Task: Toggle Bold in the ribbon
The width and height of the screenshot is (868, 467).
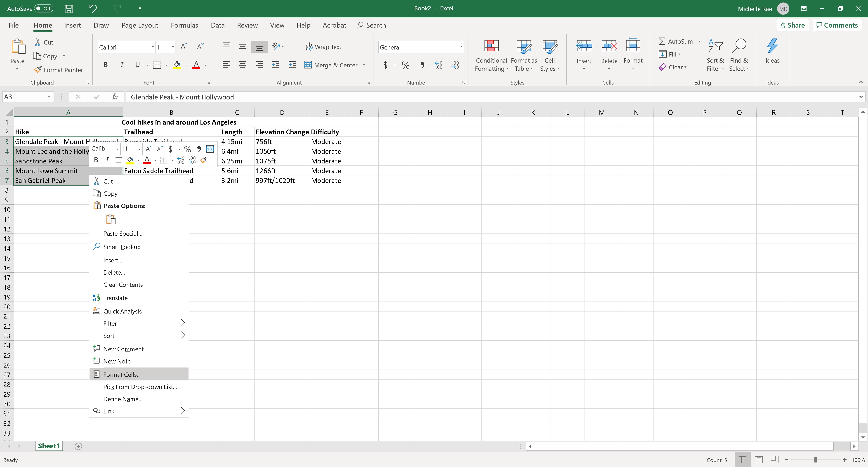Action: 106,65
